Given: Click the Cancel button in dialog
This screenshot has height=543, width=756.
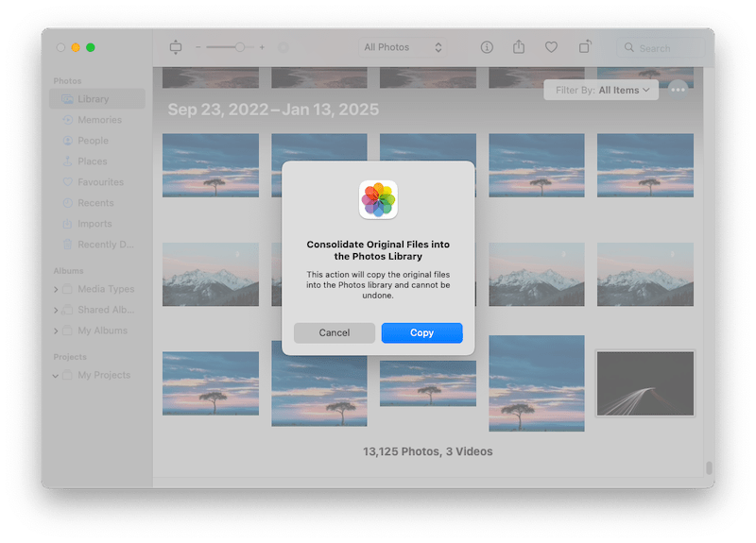Looking at the screenshot, I should click(x=335, y=332).
